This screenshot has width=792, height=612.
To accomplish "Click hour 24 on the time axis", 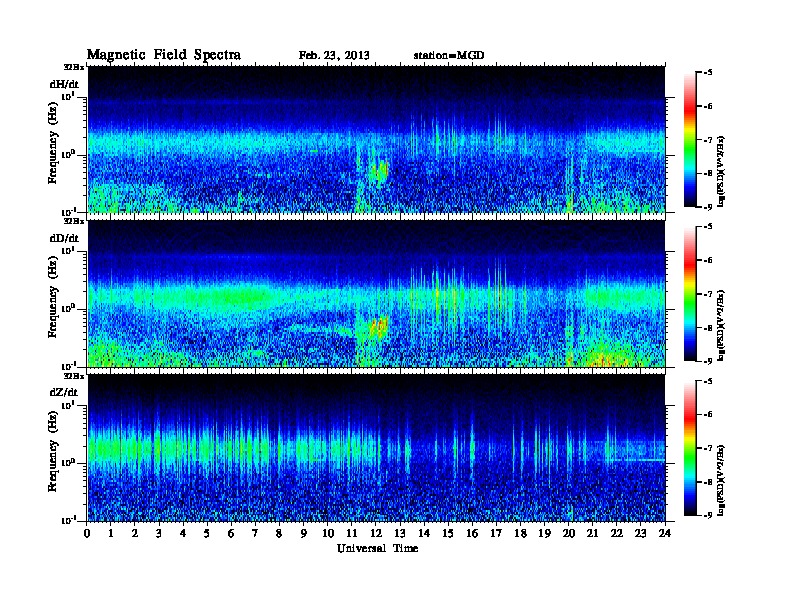I will tap(665, 533).
